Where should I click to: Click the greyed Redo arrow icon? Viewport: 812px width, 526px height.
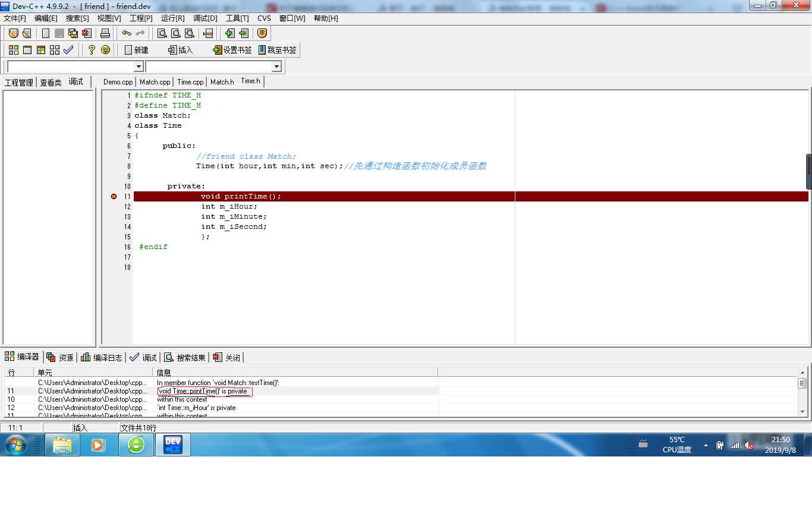click(140, 33)
